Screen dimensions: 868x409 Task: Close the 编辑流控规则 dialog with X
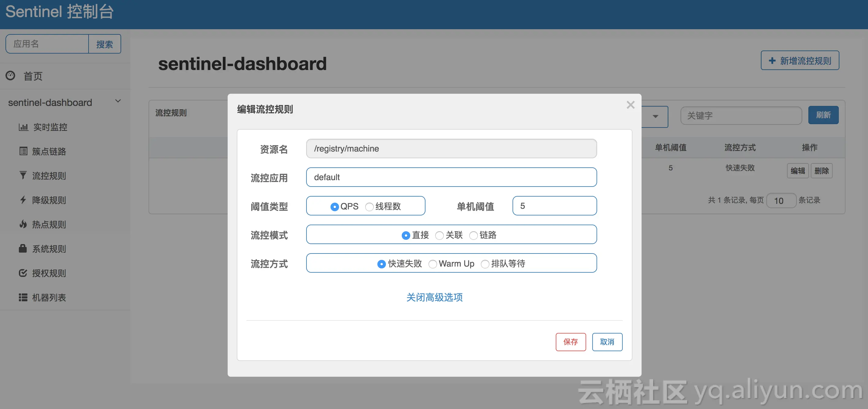click(x=630, y=105)
